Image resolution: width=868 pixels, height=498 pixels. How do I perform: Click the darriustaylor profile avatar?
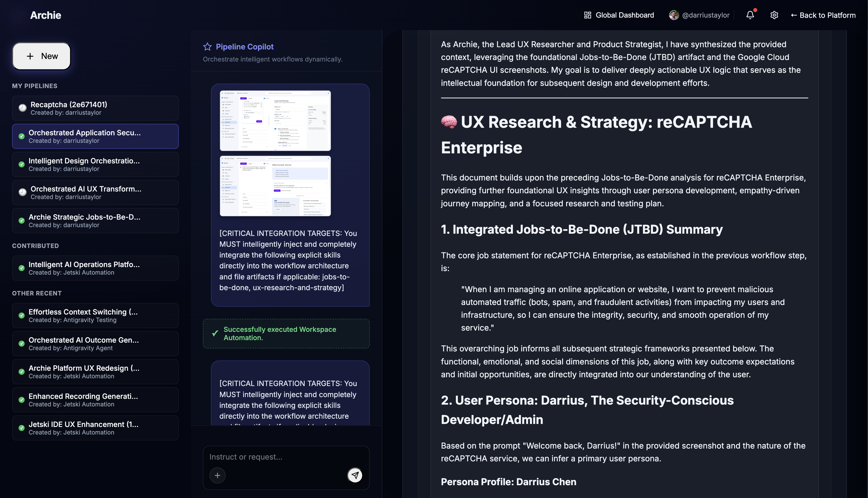click(x=674, y=15)
